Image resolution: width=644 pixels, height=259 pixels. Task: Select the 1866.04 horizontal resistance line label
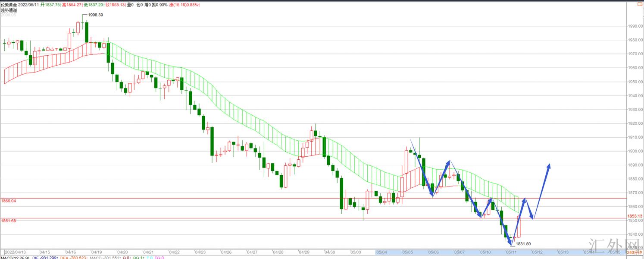pyautogui.click(x=8, y=201)
